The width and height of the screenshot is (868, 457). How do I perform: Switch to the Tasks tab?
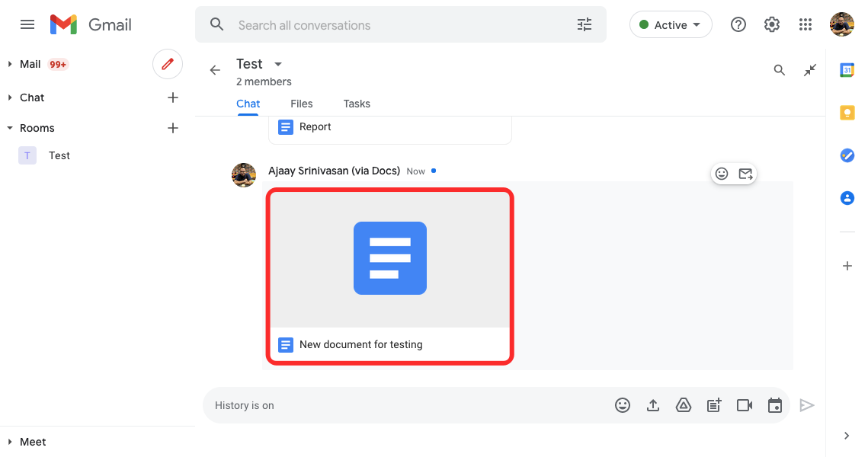(x=357, y=104)
